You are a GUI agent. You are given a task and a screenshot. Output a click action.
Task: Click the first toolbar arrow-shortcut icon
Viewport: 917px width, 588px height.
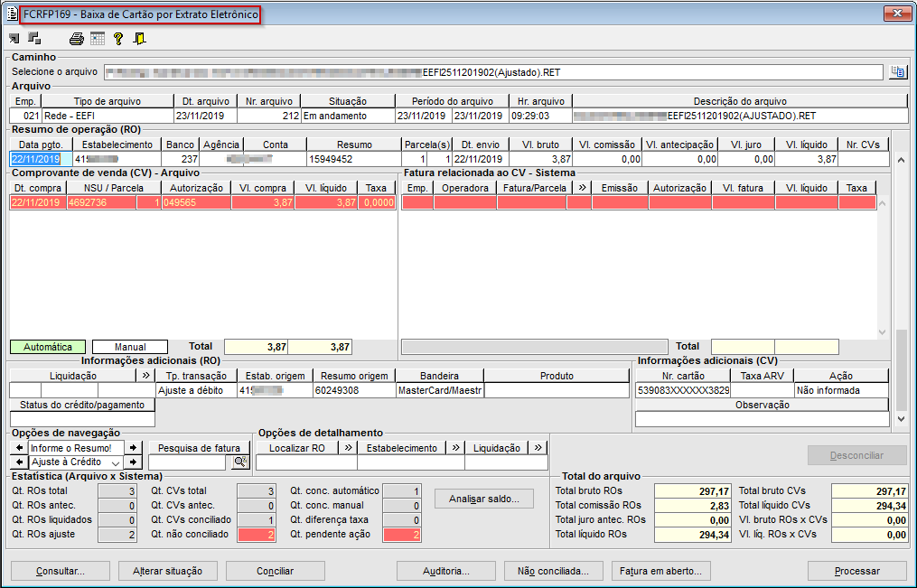pos(14,39)
